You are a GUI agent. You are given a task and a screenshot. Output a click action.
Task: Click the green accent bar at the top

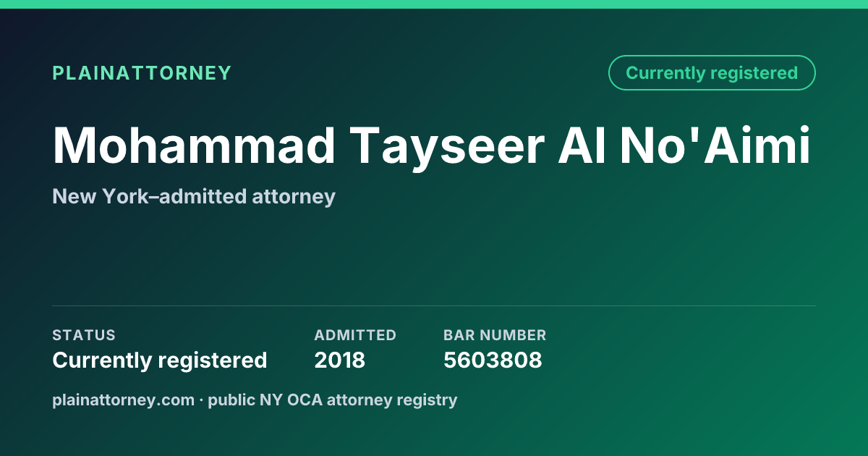tap(434, 4)
